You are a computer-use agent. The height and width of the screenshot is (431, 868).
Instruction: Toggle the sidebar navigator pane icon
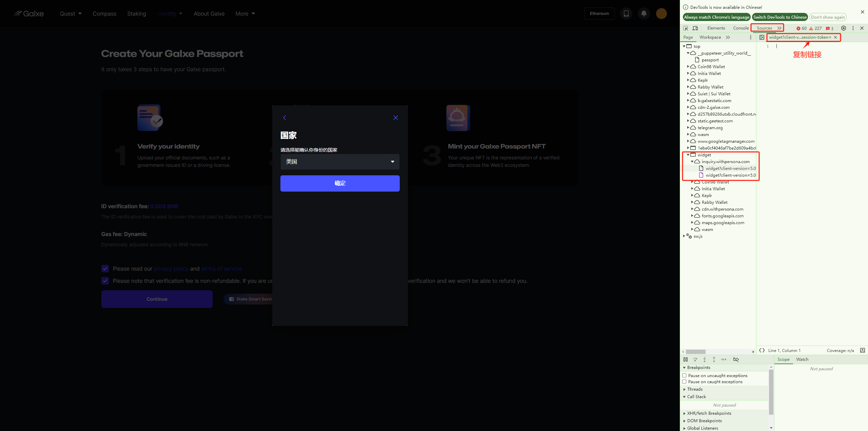click(x=762, y=37)
